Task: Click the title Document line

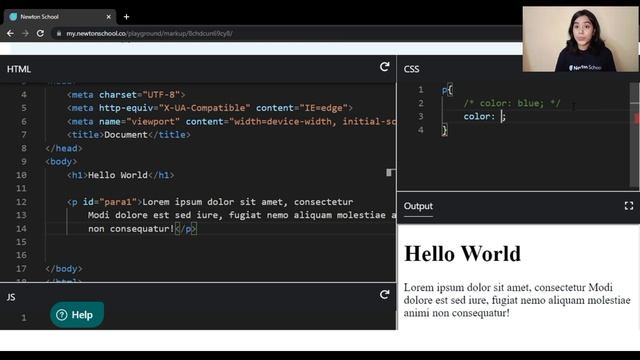Action: (x=129, y=135)
